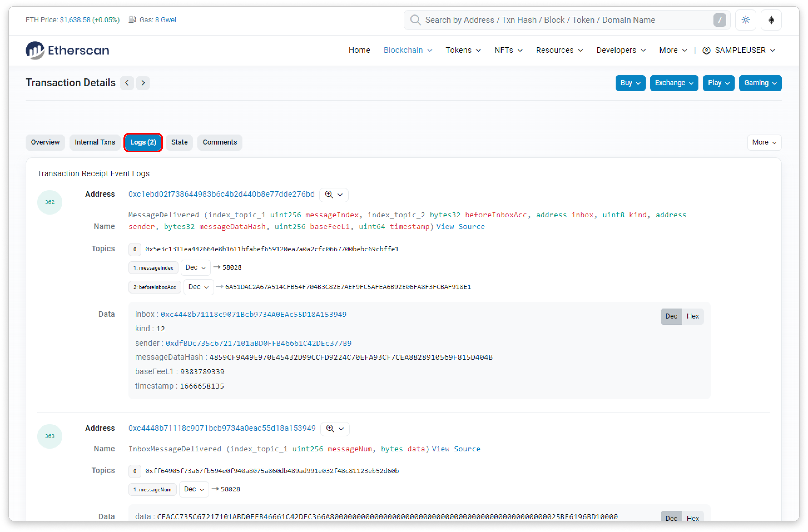Open the Tokens menu

coord(463,50)
